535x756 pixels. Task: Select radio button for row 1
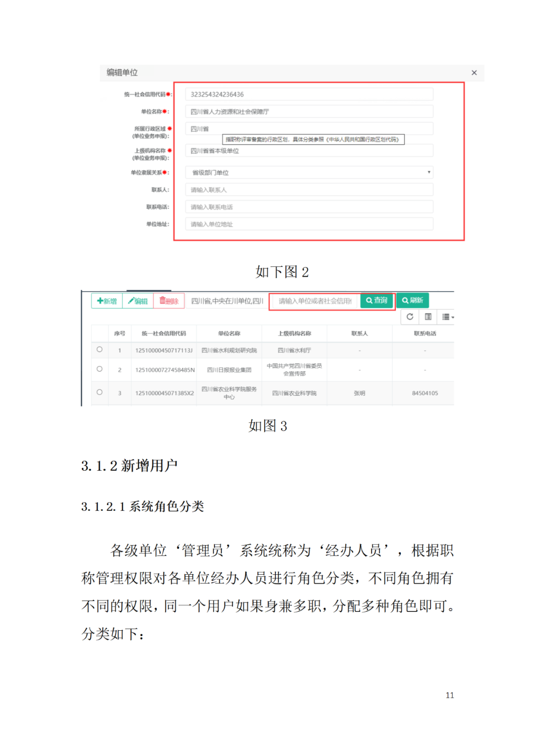(x=100, y=350)
